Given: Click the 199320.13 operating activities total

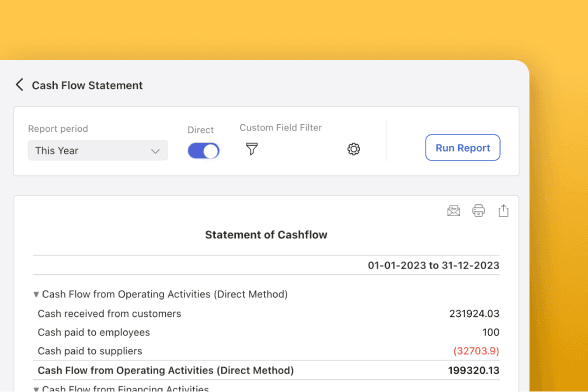Looking at the screenshot, I should coord(474,371).
